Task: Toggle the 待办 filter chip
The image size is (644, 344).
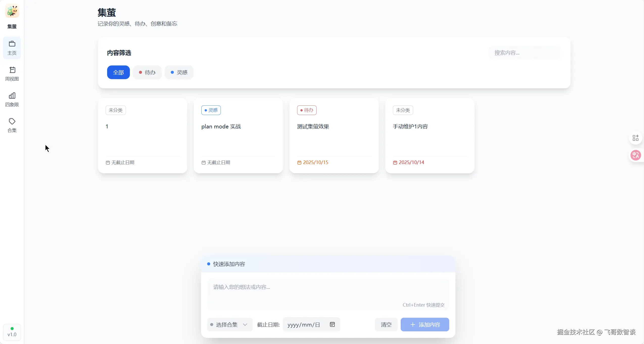Action: click(147, 73)
